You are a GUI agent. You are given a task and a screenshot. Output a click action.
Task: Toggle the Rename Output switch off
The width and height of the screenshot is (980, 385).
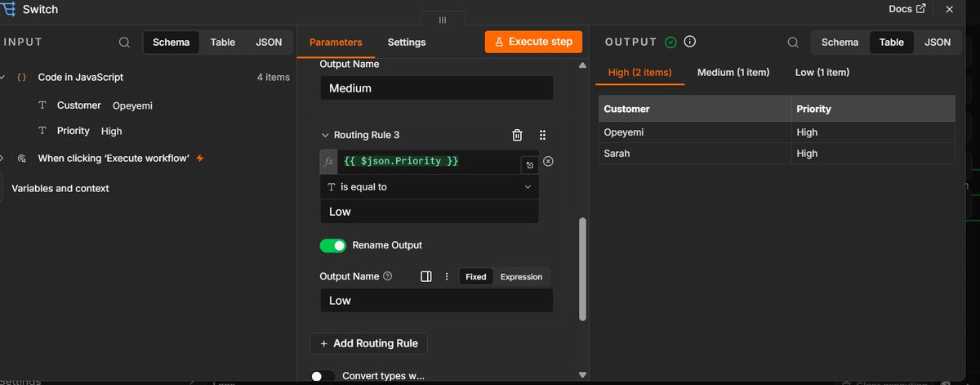(x=333, y=245)
